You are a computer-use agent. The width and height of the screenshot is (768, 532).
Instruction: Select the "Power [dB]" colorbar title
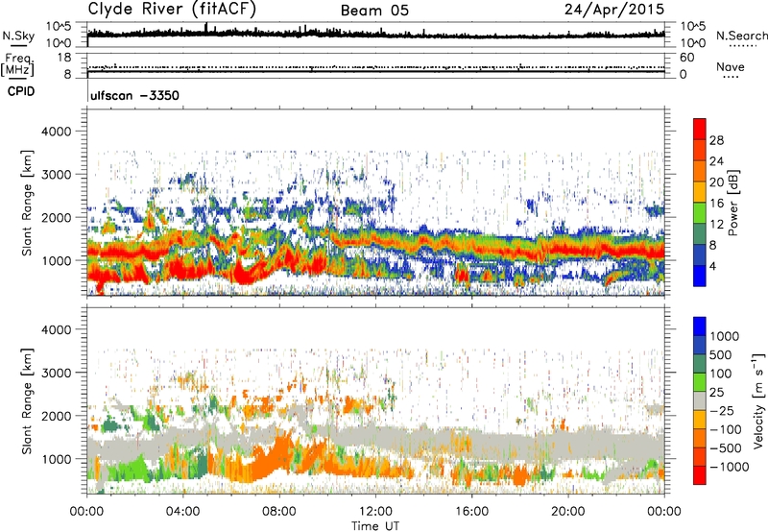coord(733,203)
